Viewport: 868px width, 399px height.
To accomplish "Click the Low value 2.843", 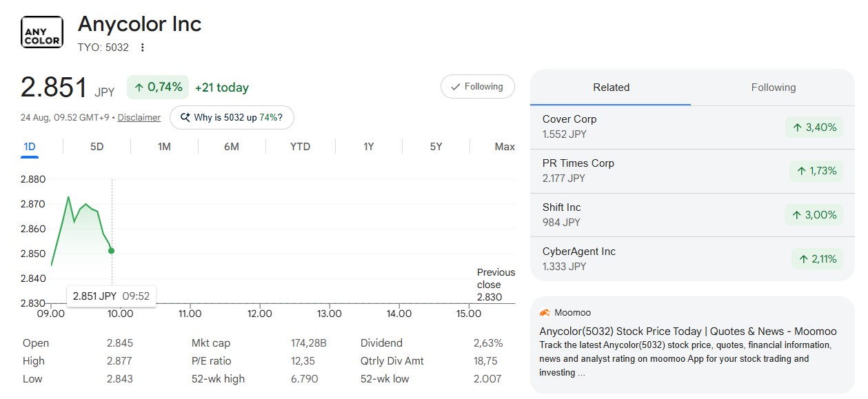I will pyautogui.click(x=120, y=379).
